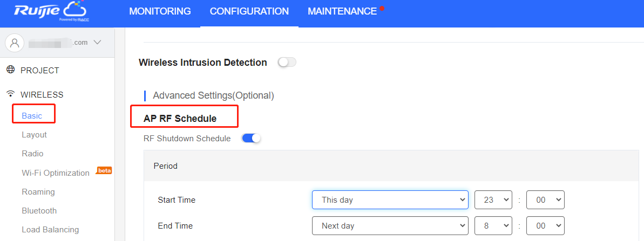Turn off RF Shutdown Schedule switch
The image size is (644, 241).
click(252, 139)
